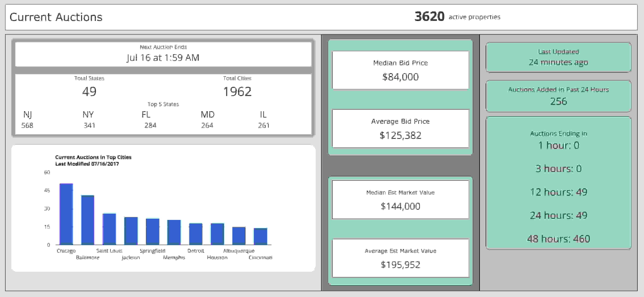Click the Saint Louis bar in the chart

point(109,229)
